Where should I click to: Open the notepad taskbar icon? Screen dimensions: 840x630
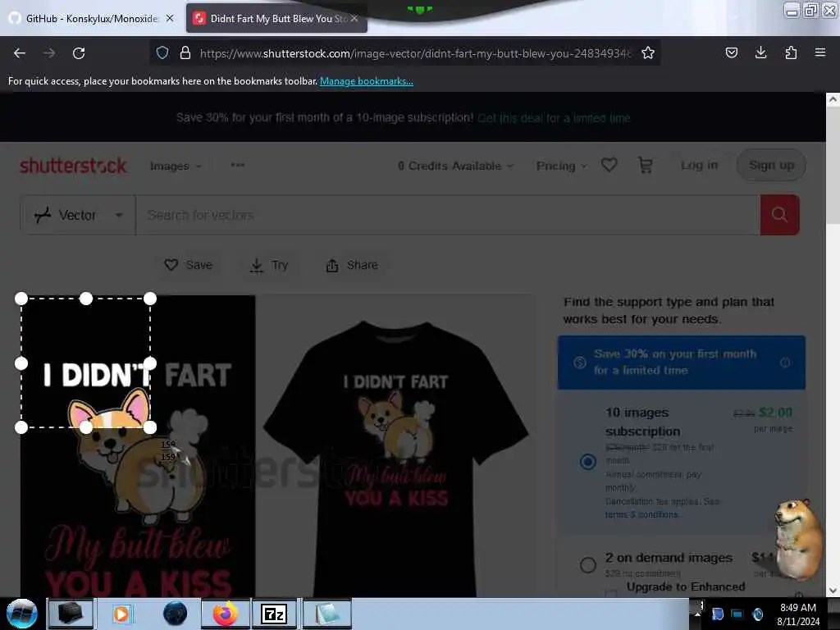tap(327, 614)
